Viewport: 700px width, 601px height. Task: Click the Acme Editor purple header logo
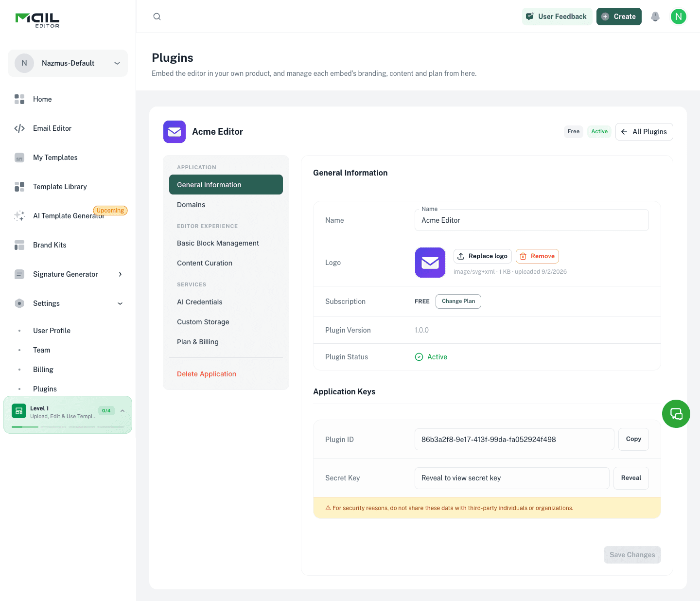(175, 132)
